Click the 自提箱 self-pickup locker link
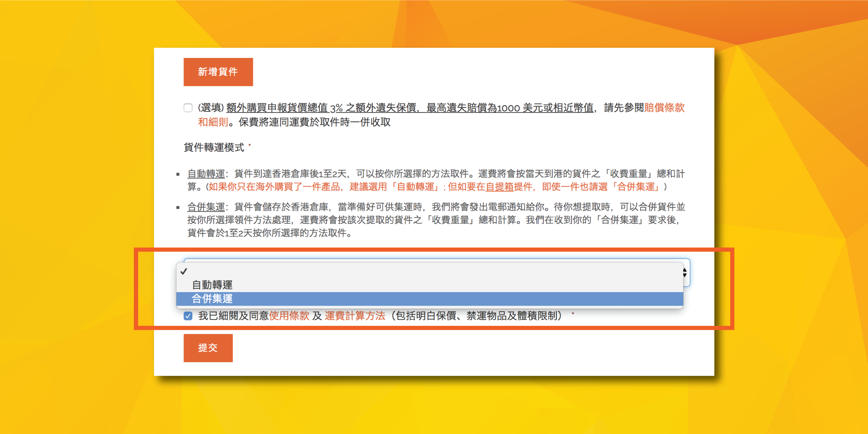The height and width of the screenshot is (434, 868). click(499, 187)
